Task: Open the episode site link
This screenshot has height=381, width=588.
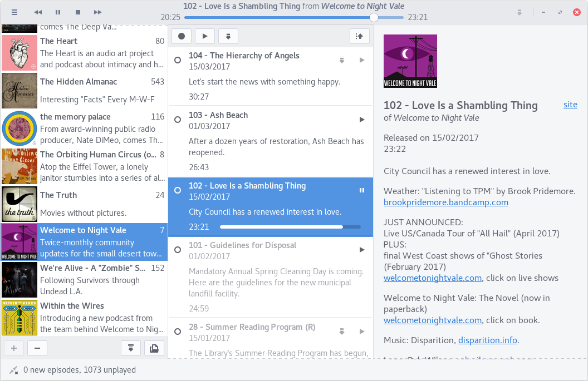Action: coord(570,105)
